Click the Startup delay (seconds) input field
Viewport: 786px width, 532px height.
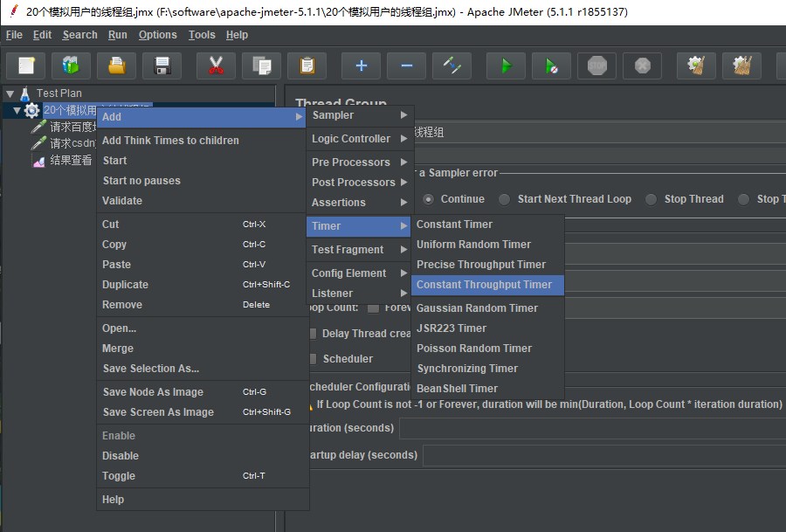click(x=604, y=456)
